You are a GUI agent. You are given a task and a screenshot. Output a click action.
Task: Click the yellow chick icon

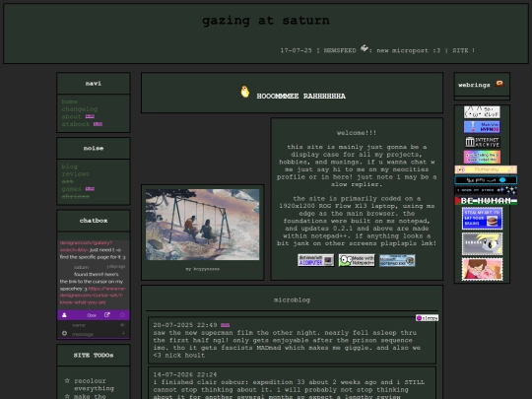click(x=244, y=92)
